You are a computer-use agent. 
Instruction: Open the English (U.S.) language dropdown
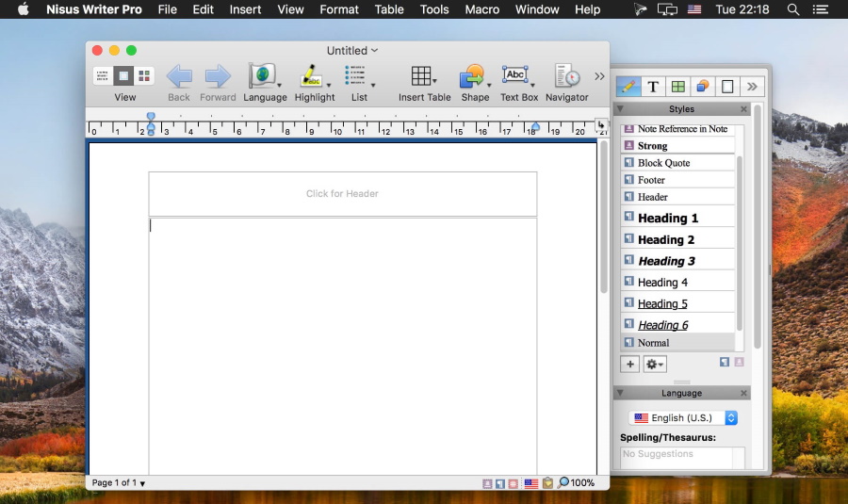pos(683,417)
